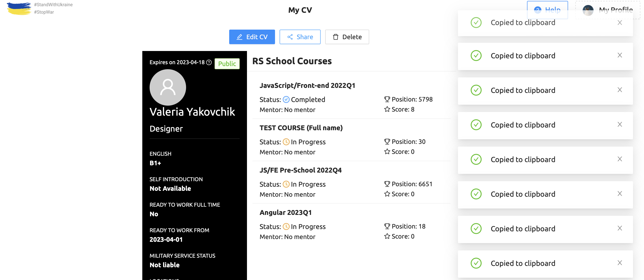The image size is (644, 280).
Task: Click the pencil icon on Edit CV button
Action: click(240, 37)
